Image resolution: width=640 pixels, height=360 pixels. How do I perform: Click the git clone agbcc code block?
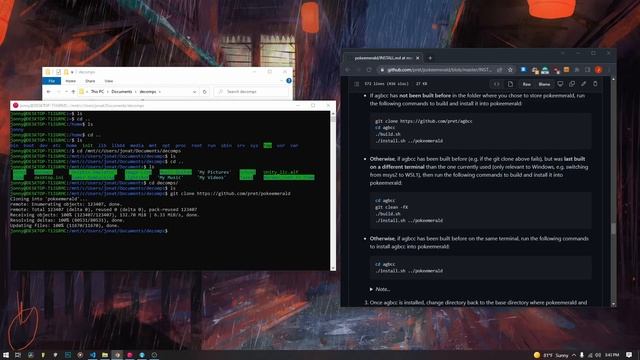[x=480, y=131]
